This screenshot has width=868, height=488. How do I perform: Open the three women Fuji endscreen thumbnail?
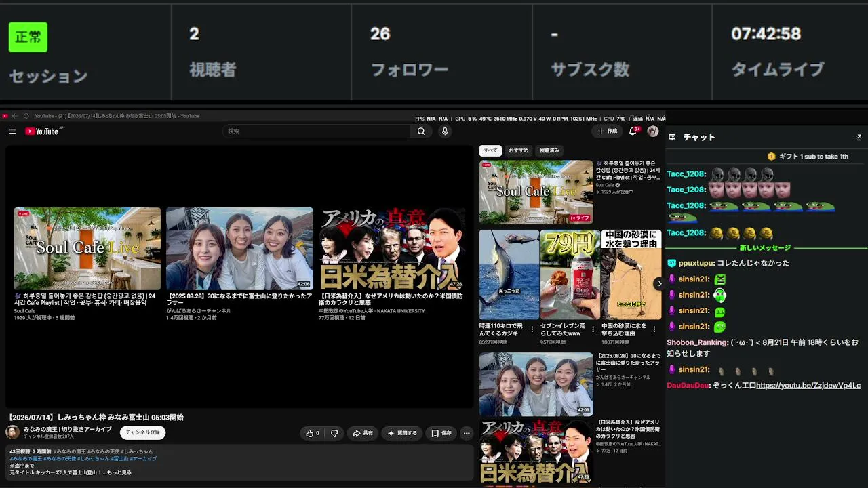[239, 249]
